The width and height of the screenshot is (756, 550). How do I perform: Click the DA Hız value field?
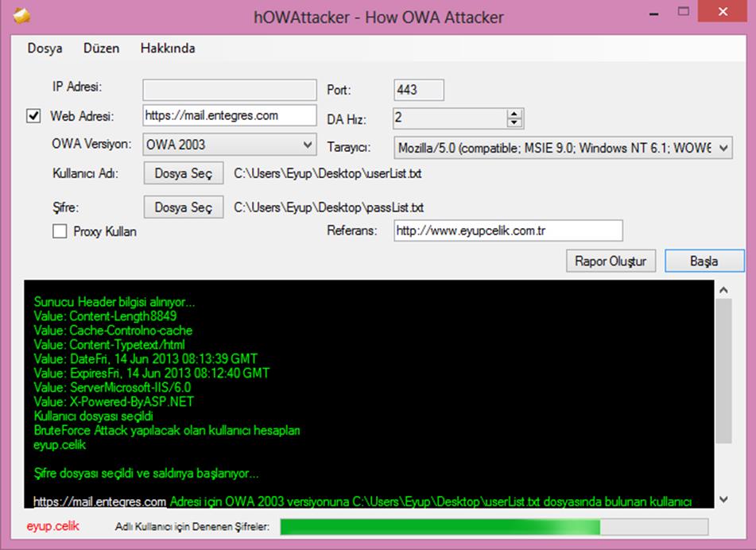click(450, 118)
